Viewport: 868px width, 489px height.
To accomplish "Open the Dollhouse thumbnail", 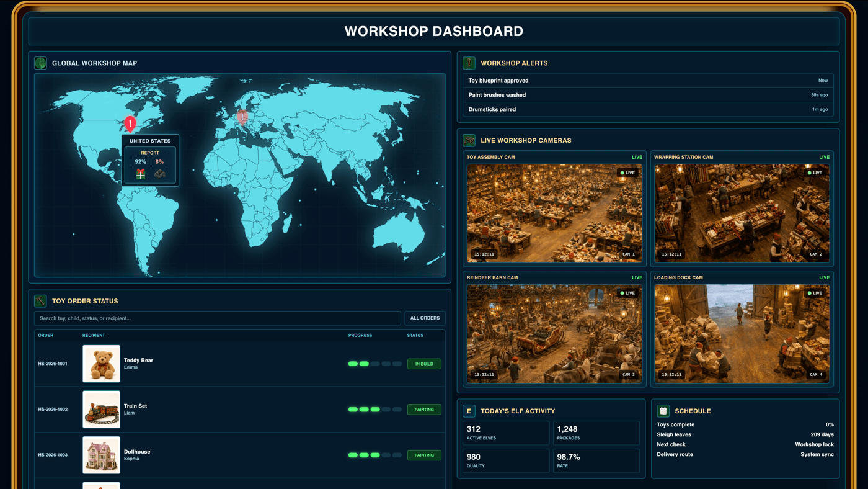I will click(x=101, y=455).
